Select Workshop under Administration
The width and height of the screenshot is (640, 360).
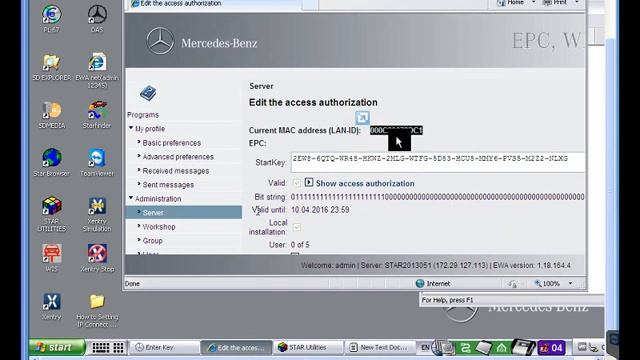coord(159,227)
